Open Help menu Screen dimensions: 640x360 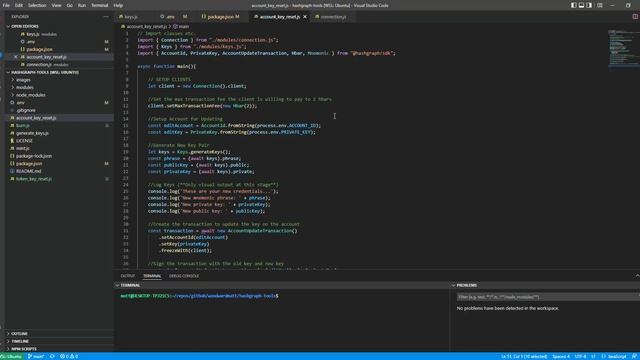point(118,5)
